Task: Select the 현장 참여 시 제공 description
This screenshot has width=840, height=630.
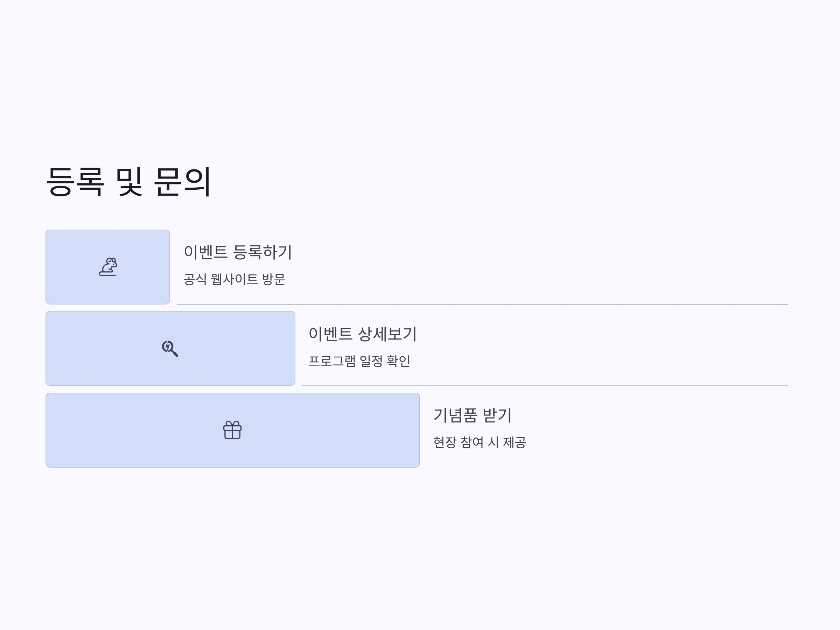Action: coord(479,442)
